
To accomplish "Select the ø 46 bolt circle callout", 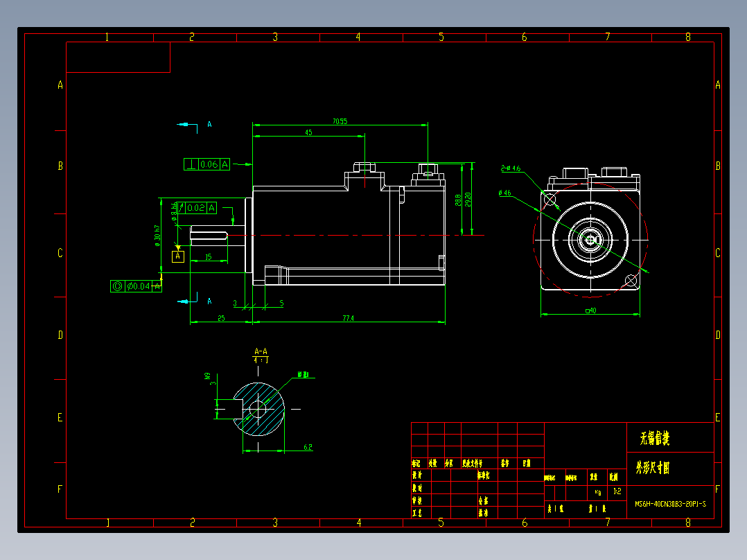I will pyautogui.click(x=505, y=193).
